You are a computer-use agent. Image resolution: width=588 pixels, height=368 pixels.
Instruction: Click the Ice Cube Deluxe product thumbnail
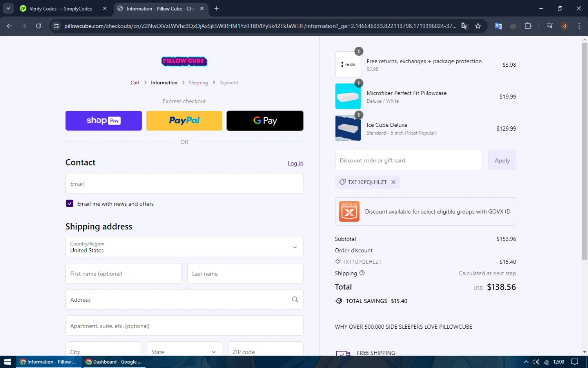[348, 128]
